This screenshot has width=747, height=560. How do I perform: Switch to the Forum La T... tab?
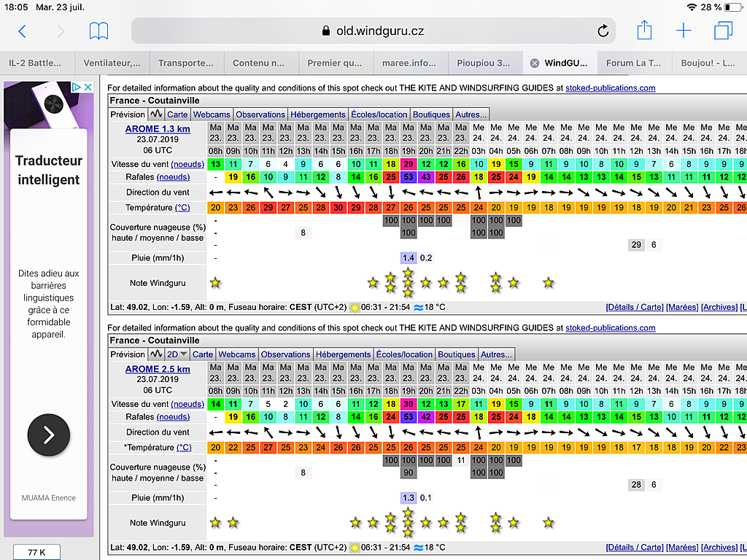pos(633,63)
